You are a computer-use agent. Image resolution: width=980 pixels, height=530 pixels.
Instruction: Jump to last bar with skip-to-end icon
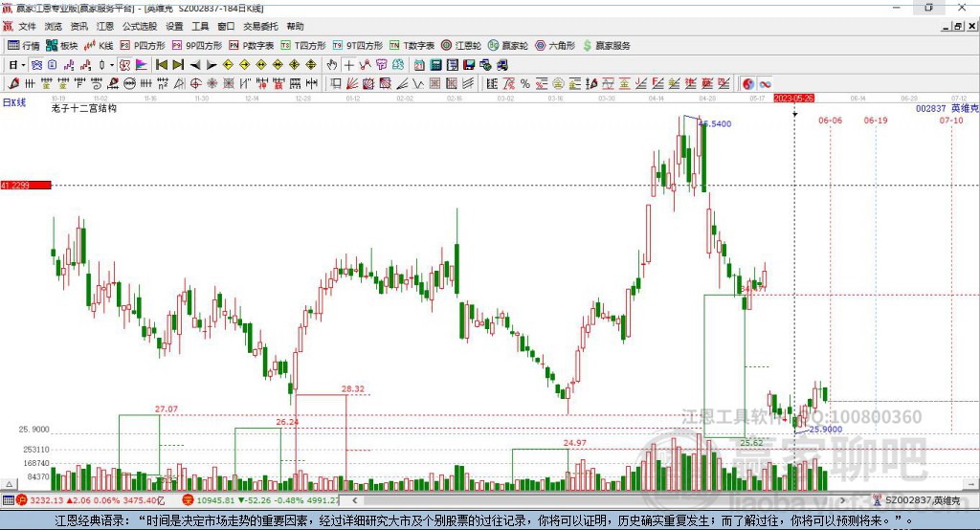pos(178,65)
